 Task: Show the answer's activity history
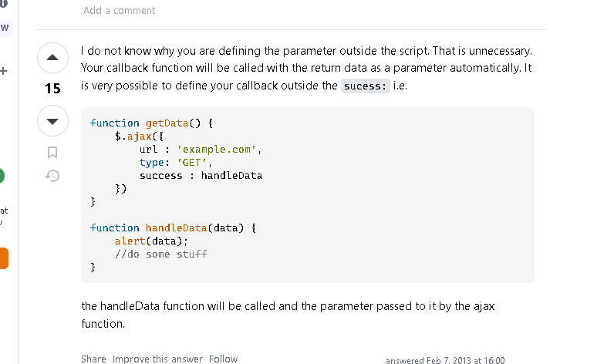pyautogui.click(x=52, y=176)
